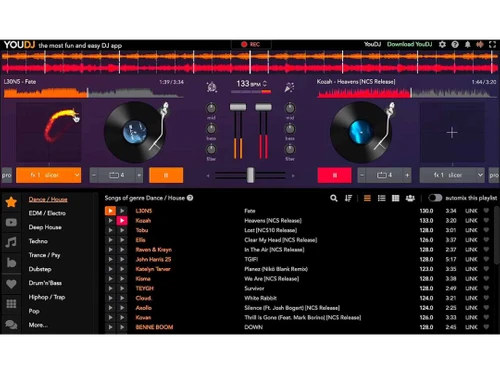Viewport: 500px width, 375px height.
Task: Adjust the 133 BPM tempo stepper
Action: click(x=265, y=84)
